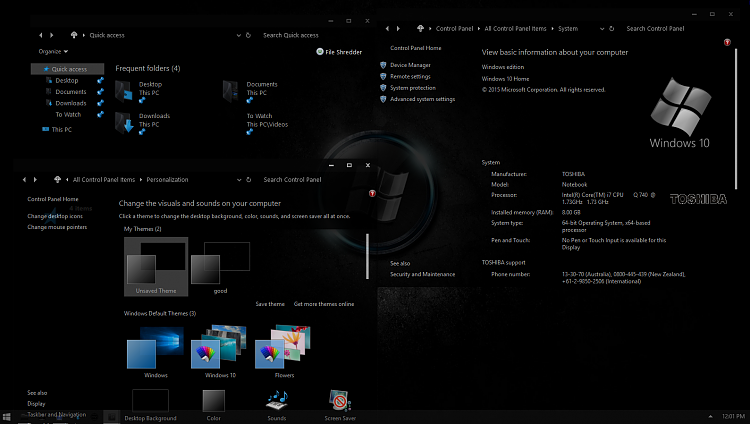Open Remote settings link

[x=410, y=77]
